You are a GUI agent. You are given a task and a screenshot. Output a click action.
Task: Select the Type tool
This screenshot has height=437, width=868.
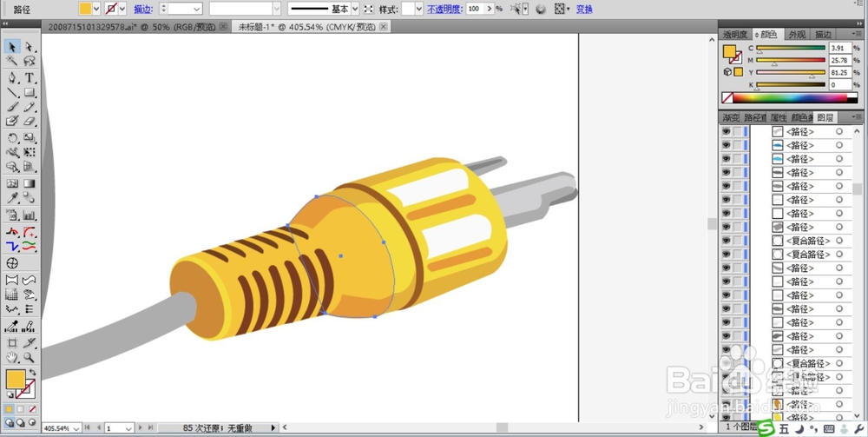[x=30, y=78]
